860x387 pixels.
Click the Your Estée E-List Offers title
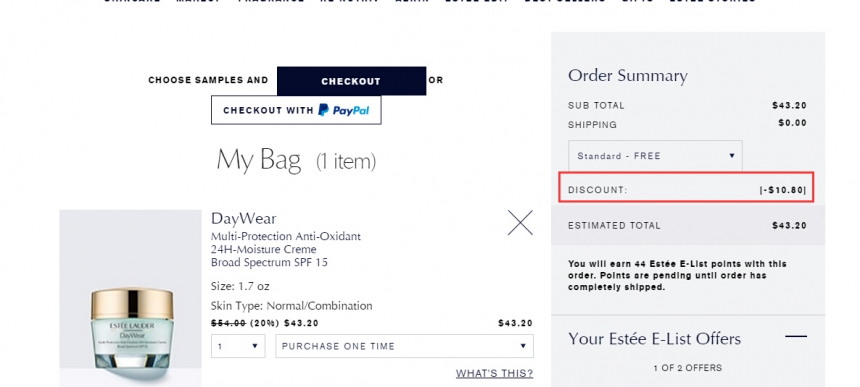coord(654,339)
